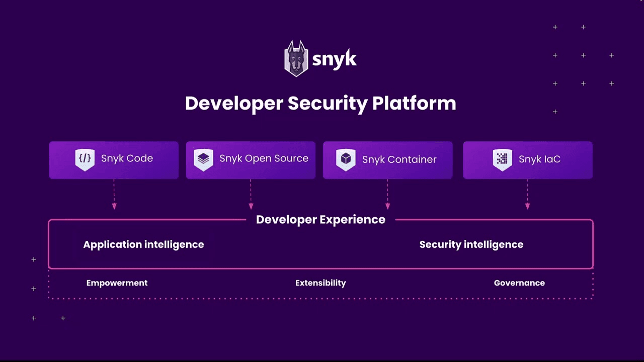This screenshot has width=644, height=362.
Task: Click the Snyk Container cube icon
Action: pos(346,160)
